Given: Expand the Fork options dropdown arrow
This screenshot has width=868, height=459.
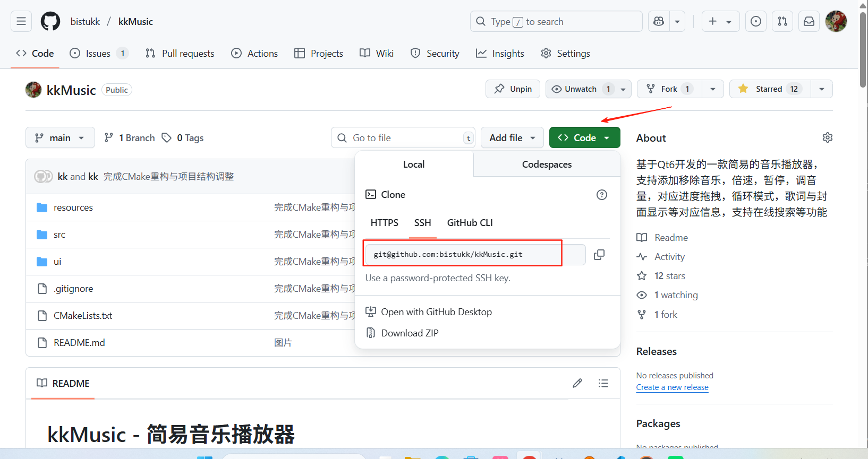Looking at the screenshot, I should pyautogui.click(x=713, y=89).
